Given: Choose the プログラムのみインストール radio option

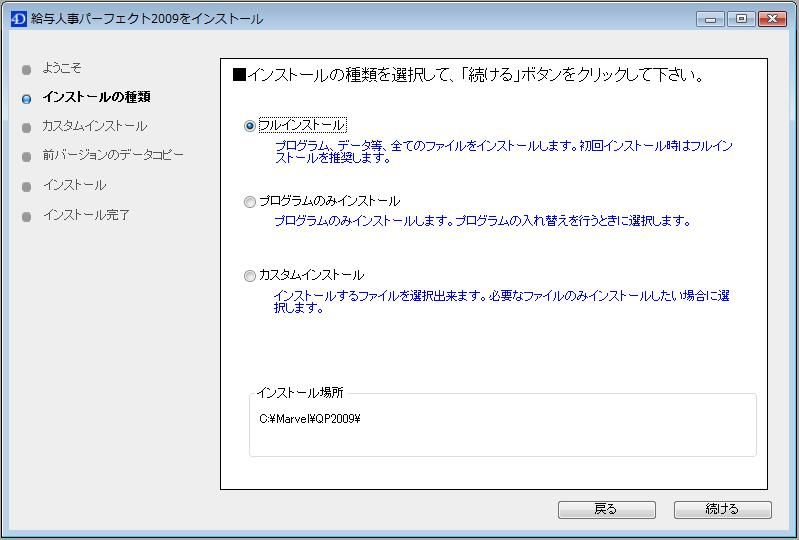Looking at the screenshot, I should tap(250, 202).
